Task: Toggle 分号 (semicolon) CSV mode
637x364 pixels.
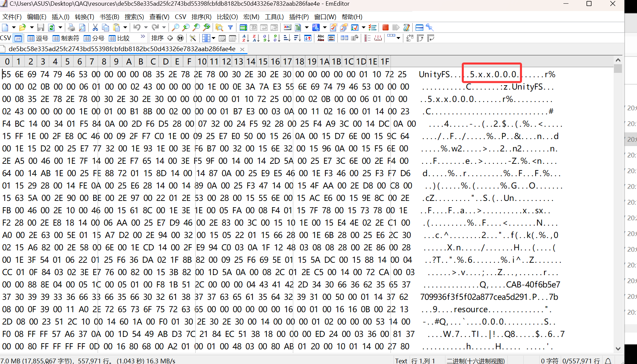Action: coord(94,38)
